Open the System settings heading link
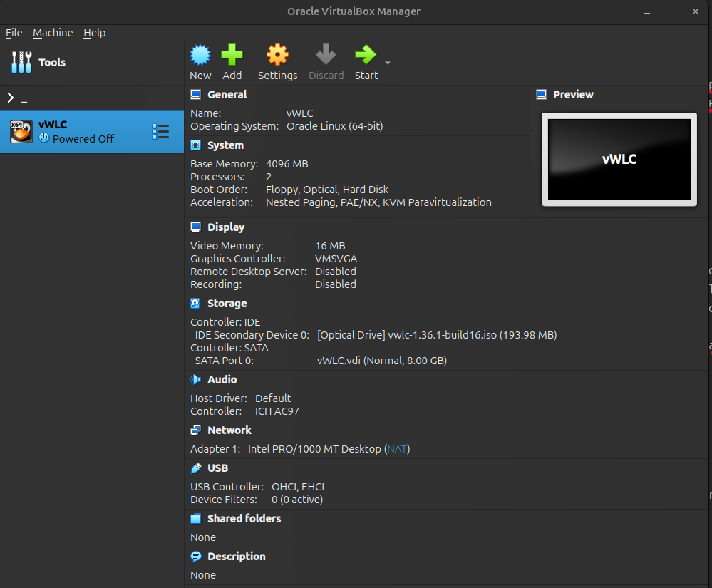This screenshot has width=712, height=588. tap(226, 145)
